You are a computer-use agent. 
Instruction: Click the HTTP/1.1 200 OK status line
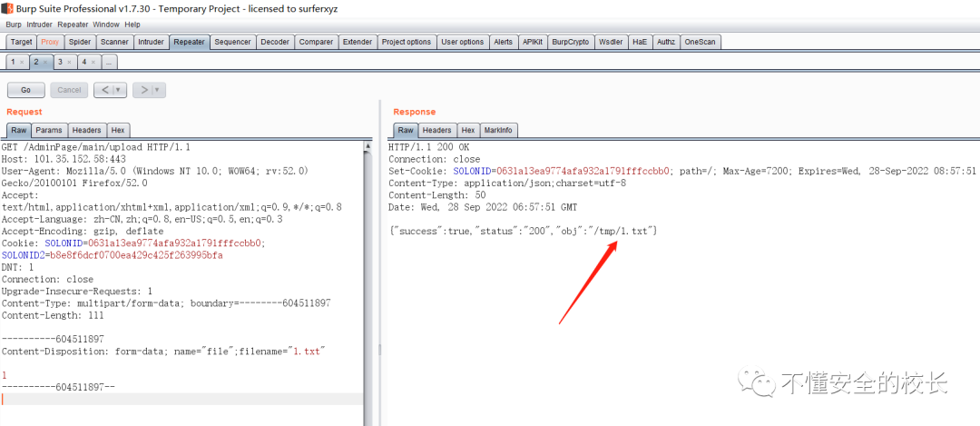point(428,148)
